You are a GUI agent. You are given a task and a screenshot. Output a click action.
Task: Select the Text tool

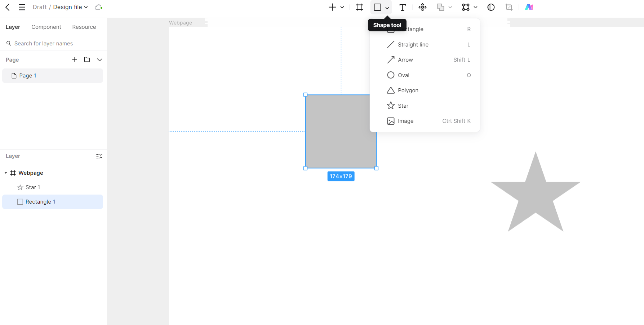(403, 7)
